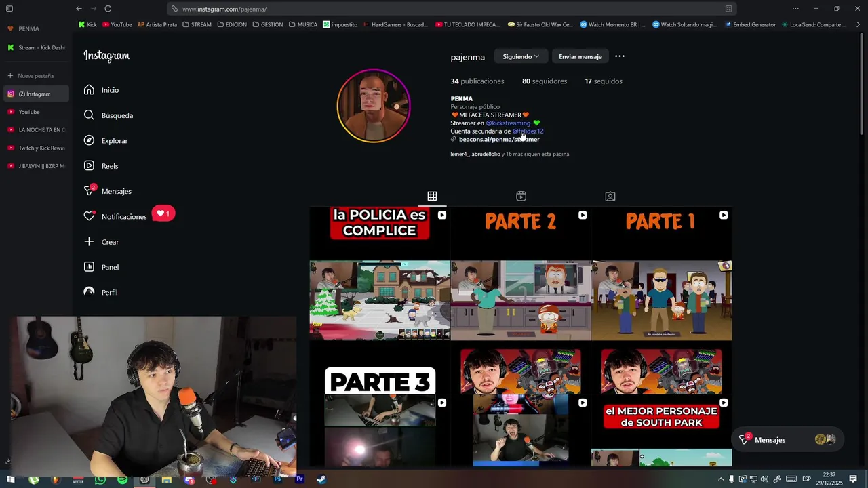Click the pajenma profile picture story

374,106
